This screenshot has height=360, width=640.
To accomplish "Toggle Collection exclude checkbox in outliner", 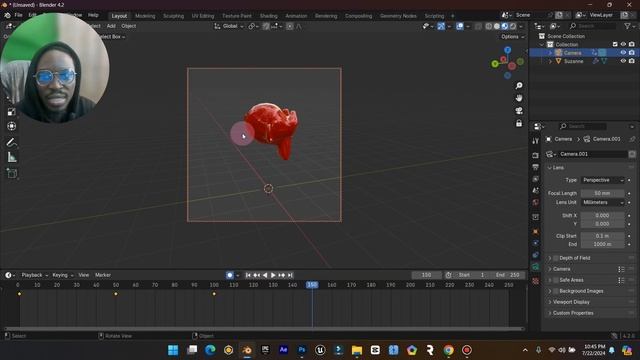I will pyautogui.click(x=615, y=44).
